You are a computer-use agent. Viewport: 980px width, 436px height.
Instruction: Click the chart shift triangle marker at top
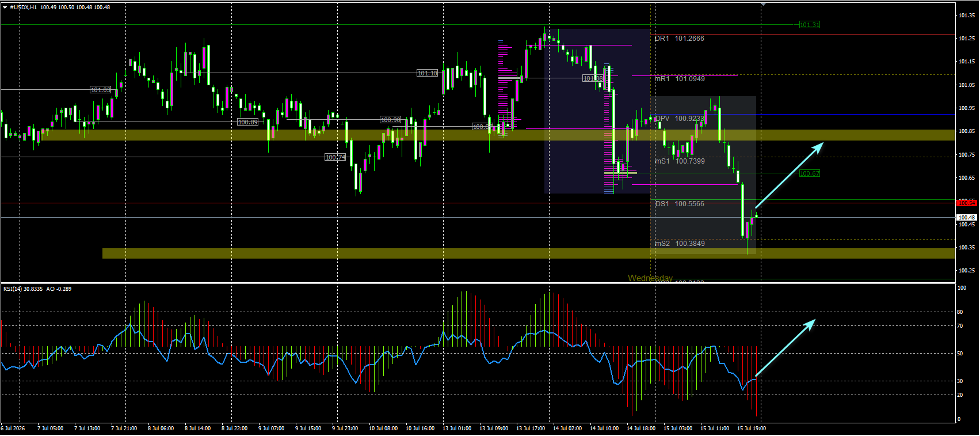(763, 5)
